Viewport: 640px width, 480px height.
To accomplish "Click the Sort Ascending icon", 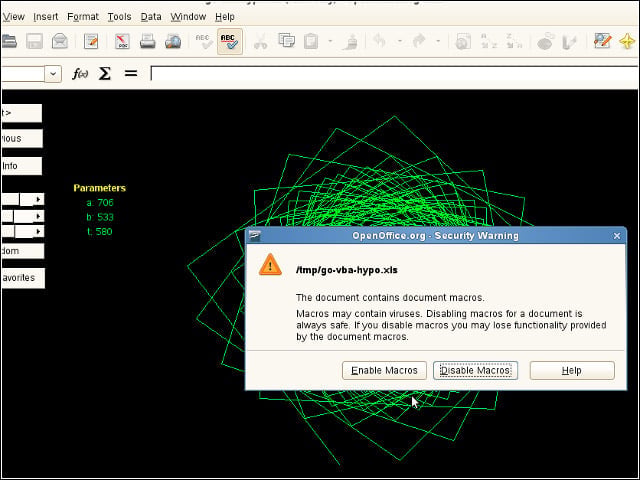I will click(x=489, y=41).
